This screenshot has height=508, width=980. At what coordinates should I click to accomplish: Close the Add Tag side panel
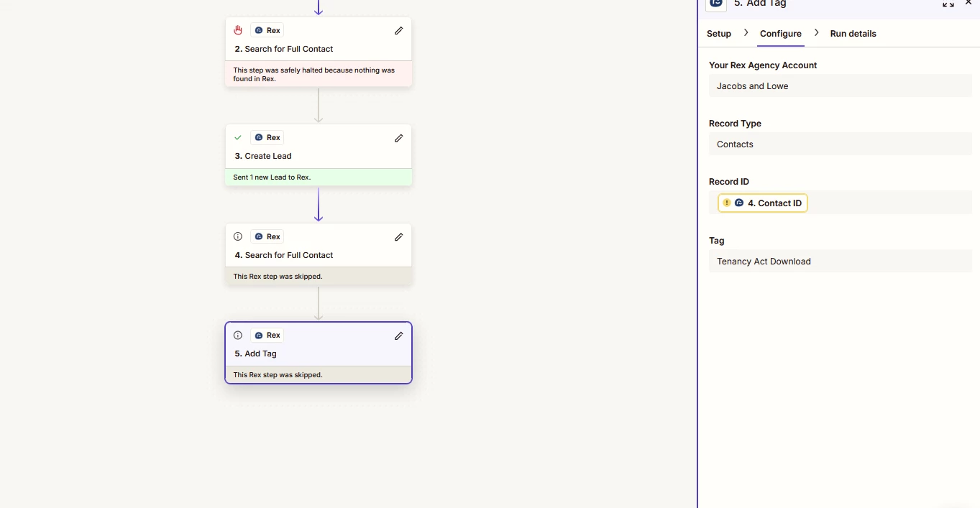coord(968,3)
